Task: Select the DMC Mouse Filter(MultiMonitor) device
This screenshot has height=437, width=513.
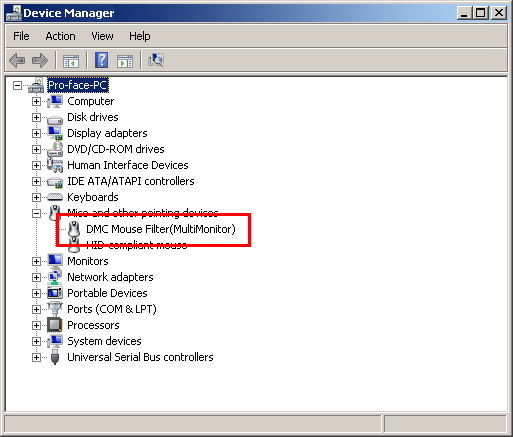Action: click(x=161, y=229)
